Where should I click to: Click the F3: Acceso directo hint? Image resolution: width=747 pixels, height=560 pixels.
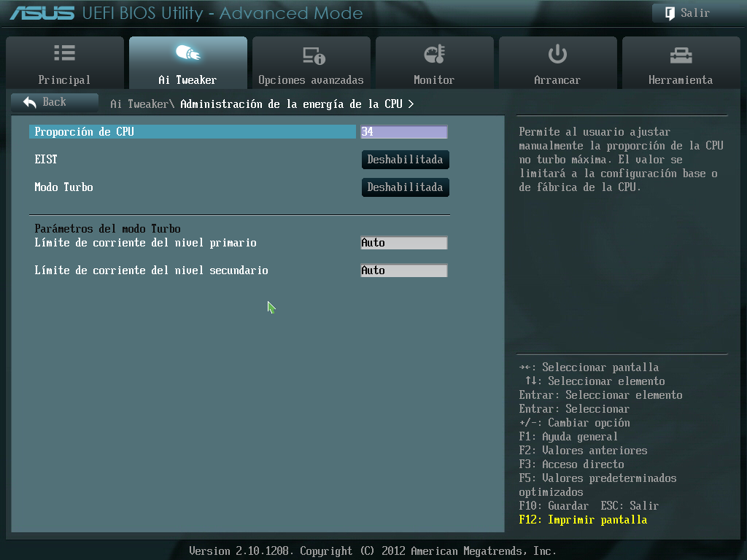click(571, 464)
